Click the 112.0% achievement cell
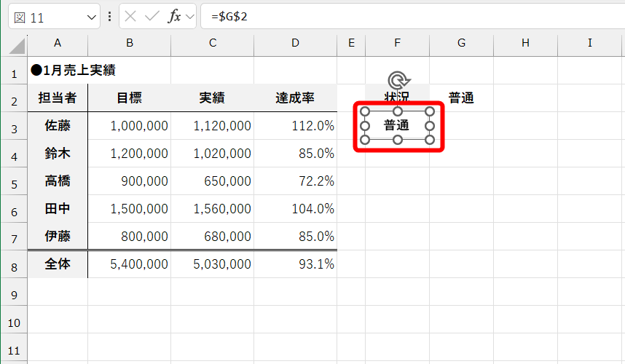 295,126
